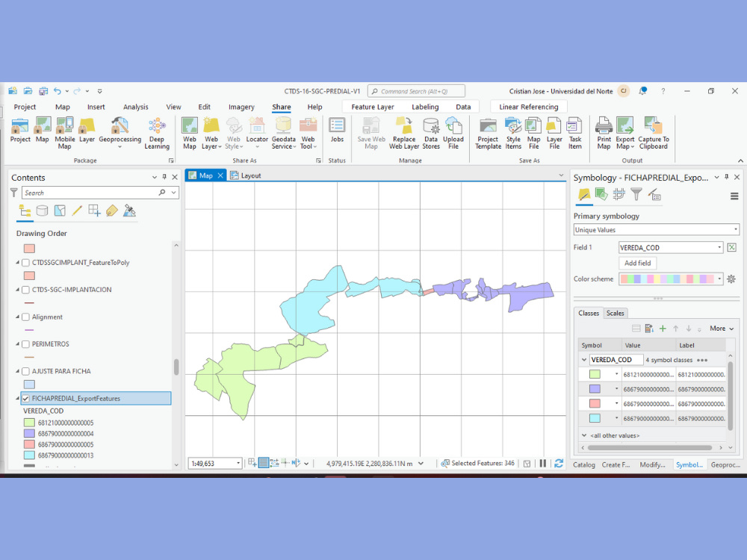This screenshot has height=560, width=747.
Task: Open the Project package tool
Action: coord(20,130)
